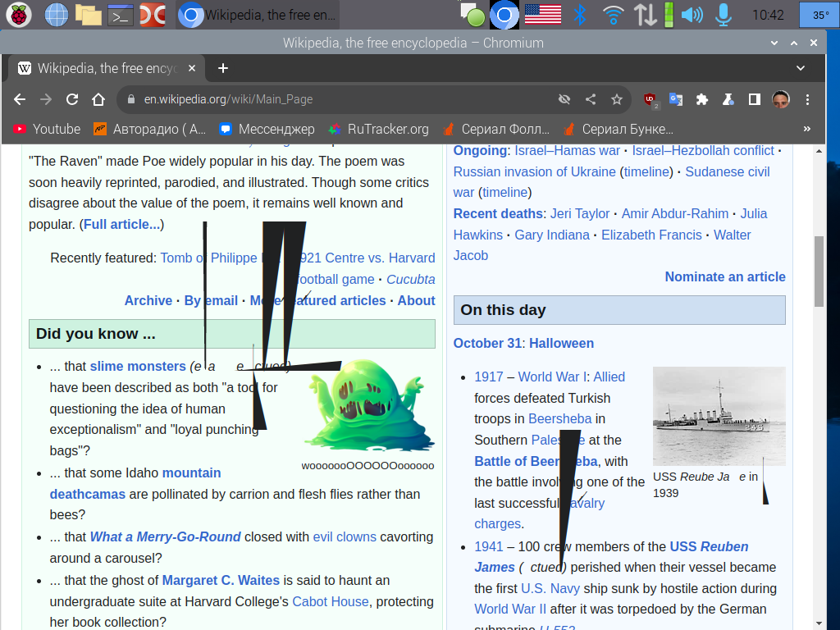The image size is (840, 630).
Task: Open the Wi-Fi network menu
Action: point(613,15)
